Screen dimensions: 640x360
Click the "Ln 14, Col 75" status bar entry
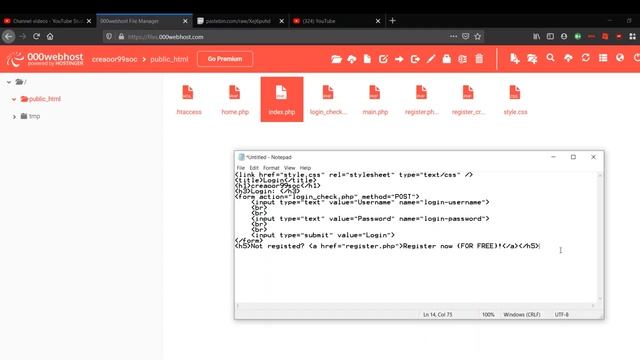(438, 315)
